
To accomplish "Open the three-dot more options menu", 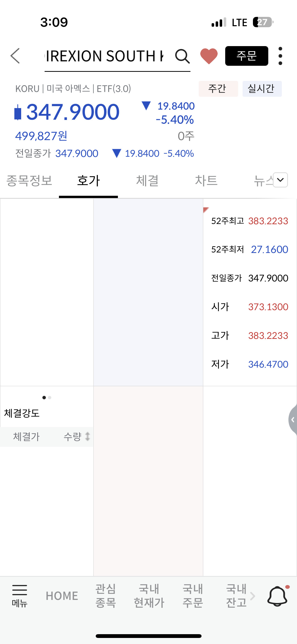I will click(x=280, y=56).
